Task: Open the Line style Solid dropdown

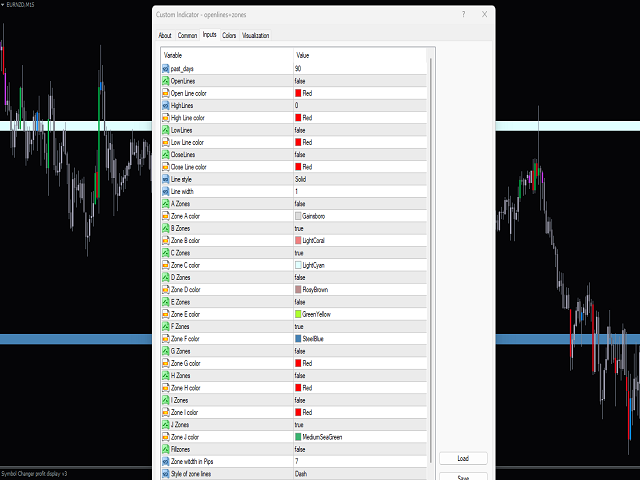Action: 360,179
